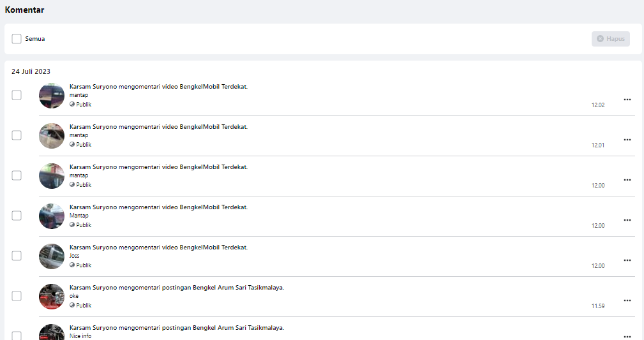Open the video thumbnail of the 12.01 comment
Image resolution: width=644 pixels, height=340 pixels.
point(52,136)
